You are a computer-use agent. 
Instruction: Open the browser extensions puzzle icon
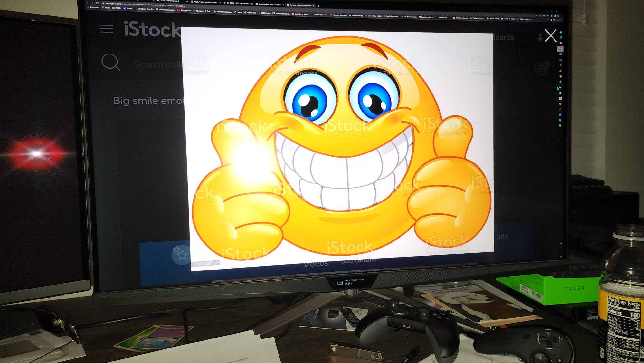551,16
